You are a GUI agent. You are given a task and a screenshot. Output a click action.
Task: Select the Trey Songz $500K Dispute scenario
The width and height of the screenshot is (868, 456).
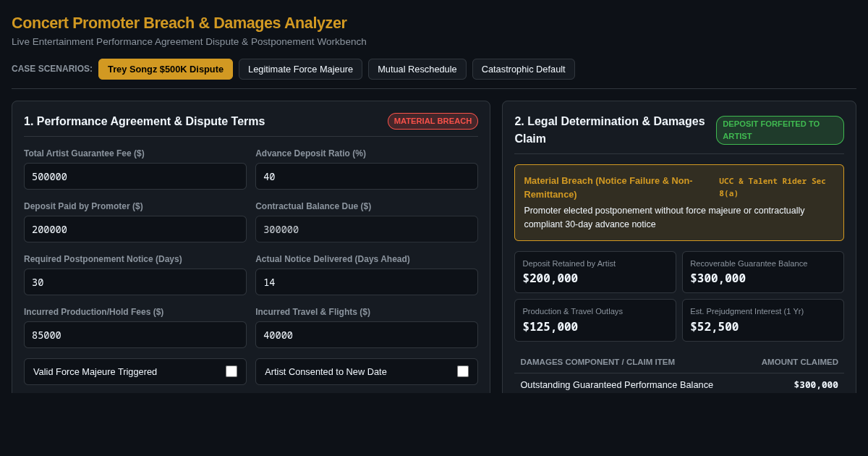[x=166, y=69]
